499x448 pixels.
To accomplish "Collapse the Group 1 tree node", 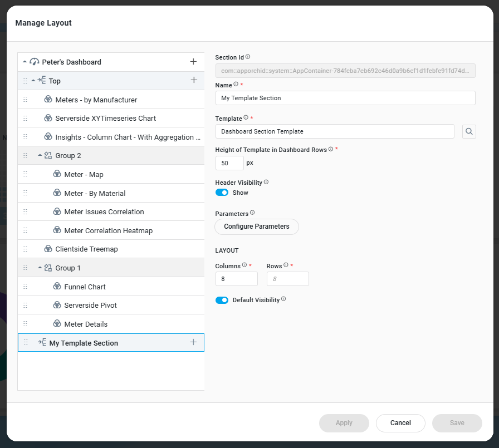I will coord(40,268).
